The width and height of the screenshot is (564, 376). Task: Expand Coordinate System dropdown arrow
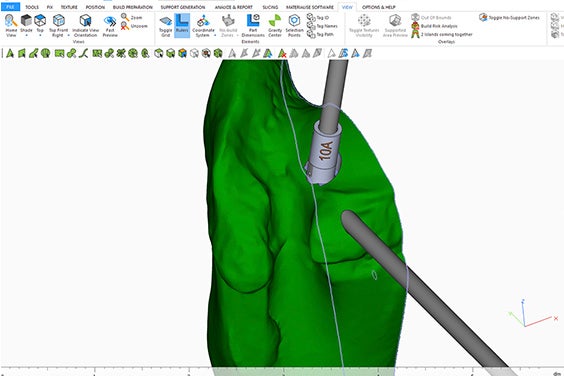[215, 35]
